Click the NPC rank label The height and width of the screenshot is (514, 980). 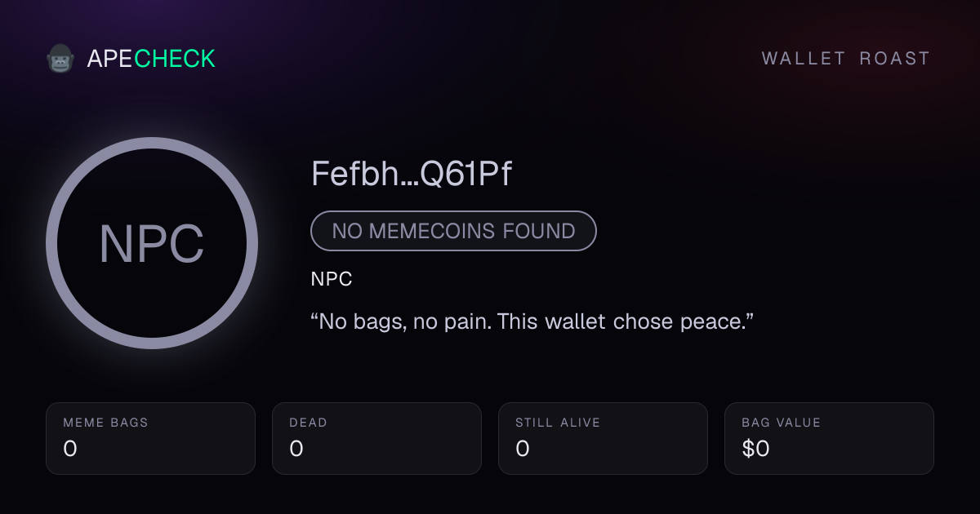(x=332, y=279)
